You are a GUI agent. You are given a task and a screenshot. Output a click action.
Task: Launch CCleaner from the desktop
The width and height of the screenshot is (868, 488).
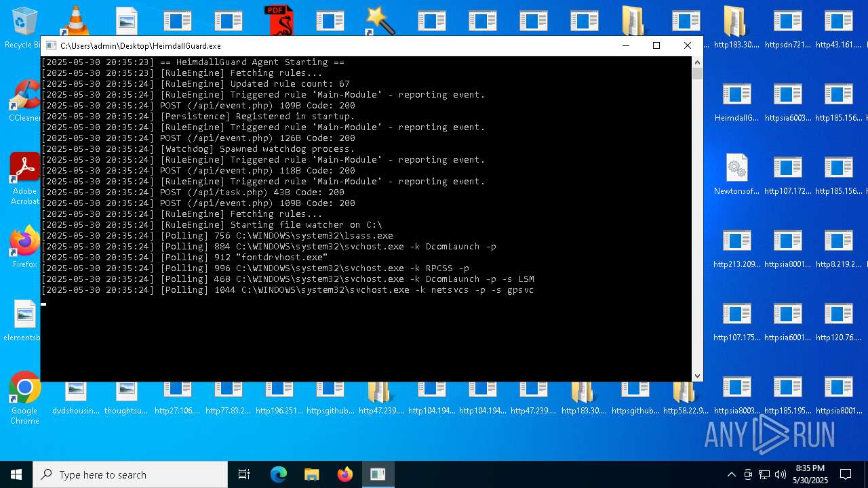24,102
